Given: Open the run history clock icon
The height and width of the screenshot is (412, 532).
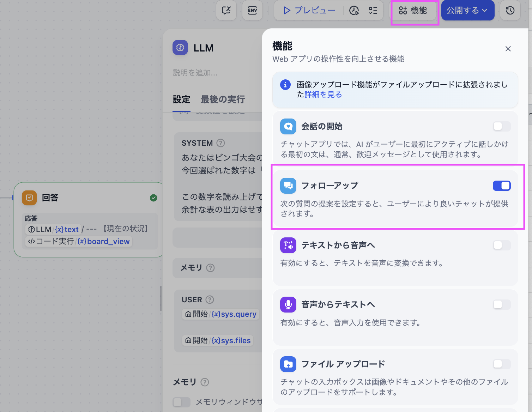Looking at the screenshot, I should tap(354, 11).
